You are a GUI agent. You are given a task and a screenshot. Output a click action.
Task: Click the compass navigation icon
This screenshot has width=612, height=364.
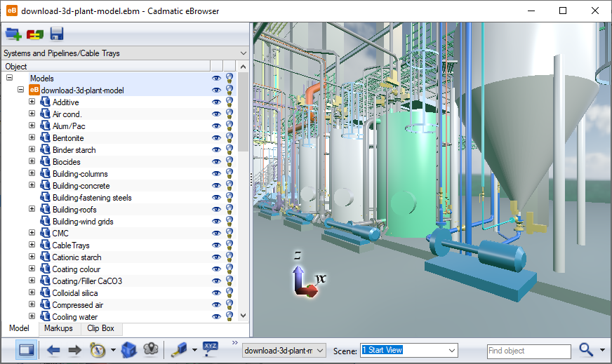(98, 350)
